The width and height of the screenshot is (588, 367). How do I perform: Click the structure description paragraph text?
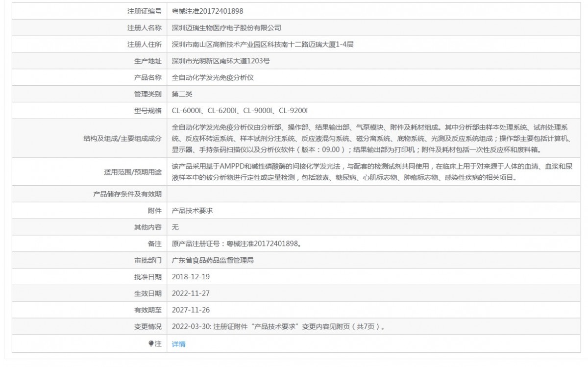[371, 138]
